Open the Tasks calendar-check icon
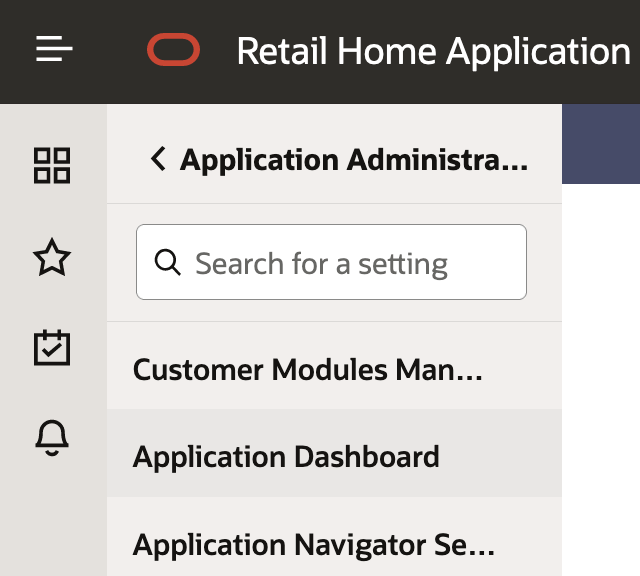 tap(52, 347)
